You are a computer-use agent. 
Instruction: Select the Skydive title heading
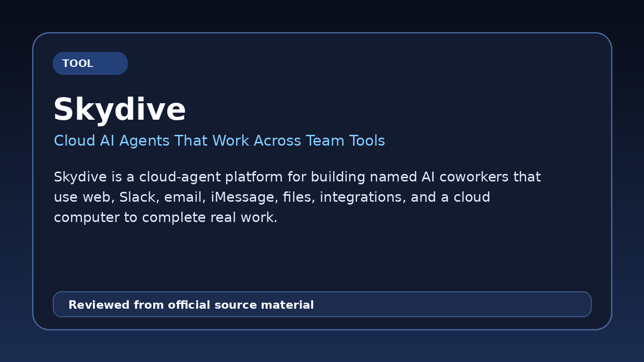tap(120, 110)
